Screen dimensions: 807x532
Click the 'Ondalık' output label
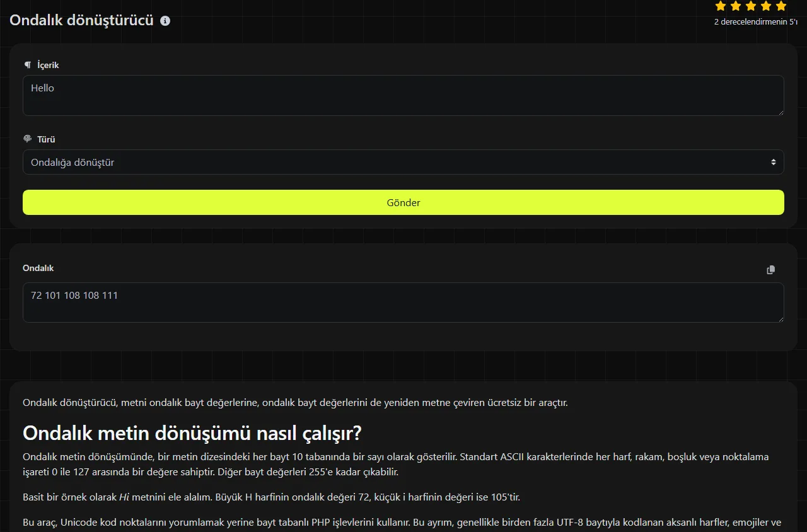[38, 268]
